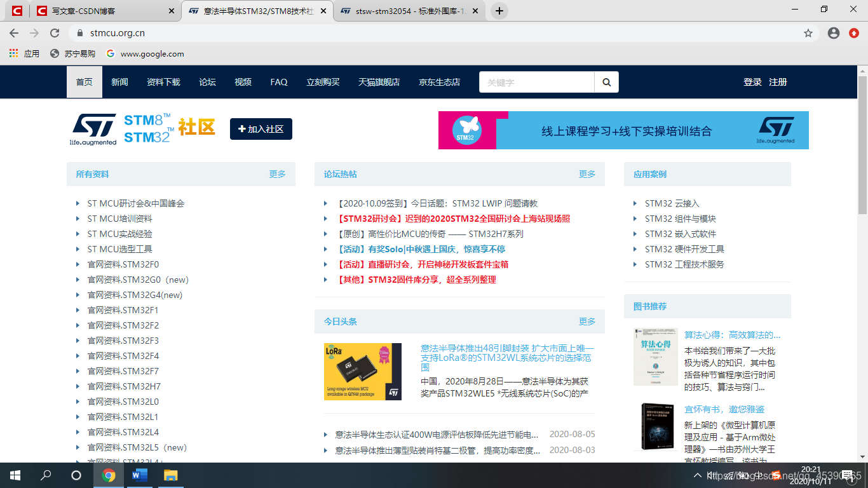Open STM32 嵌入式软件 application case
The image size is (868, 488).
[x=681, y=234]
